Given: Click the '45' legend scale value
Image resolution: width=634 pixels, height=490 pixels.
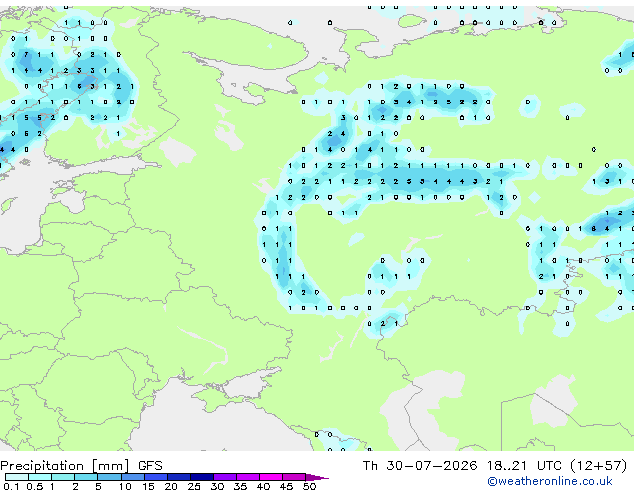Looking at the screenshot, I should [x=287, y=486].
